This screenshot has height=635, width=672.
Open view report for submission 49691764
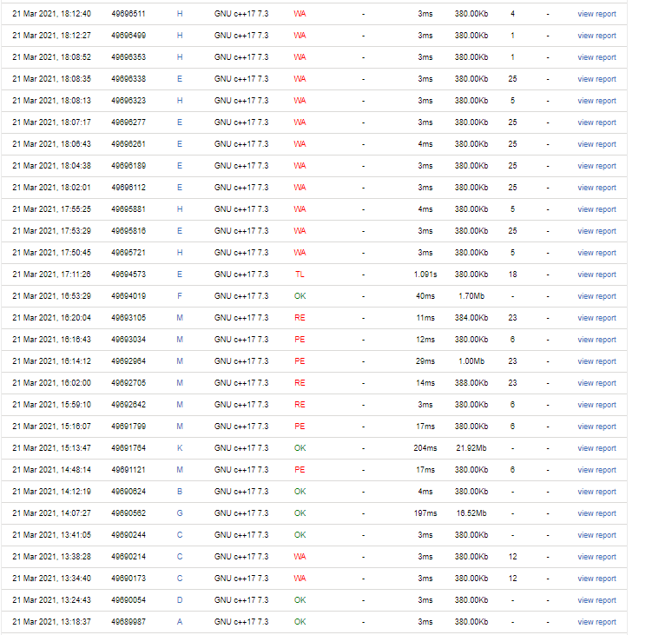[x=596, y=448]
